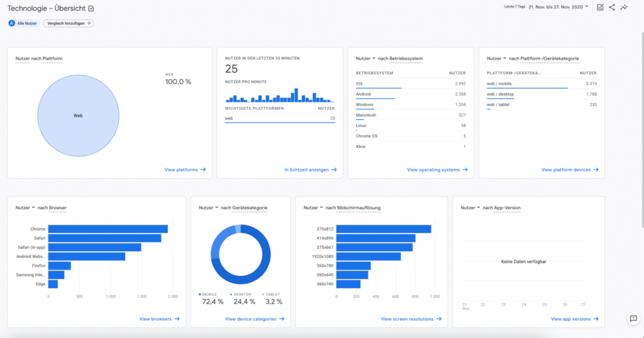The height and width of the screenshot is (338, 644).
Task: Click the Chrome bar in browser chart
Action: tap(108, 229)
